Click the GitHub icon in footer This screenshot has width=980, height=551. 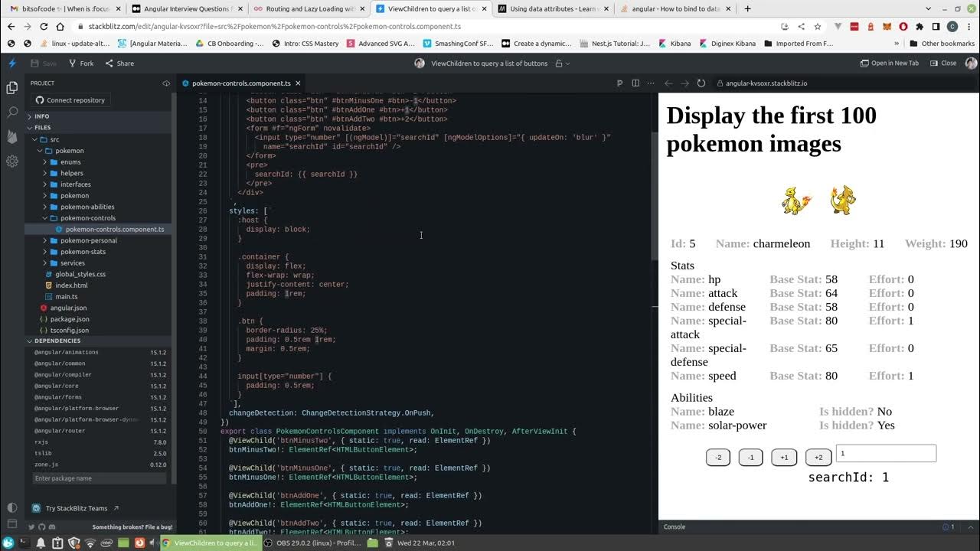(x=42, y=527)
